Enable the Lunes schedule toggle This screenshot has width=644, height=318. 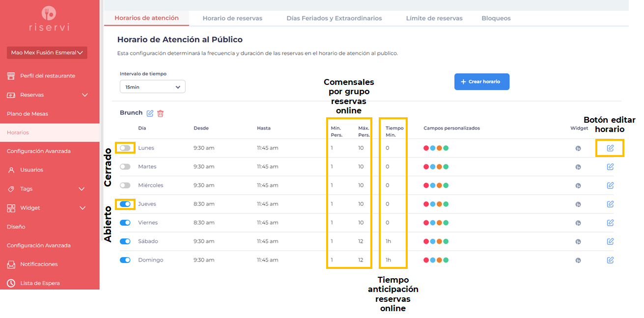coord(125,148)
